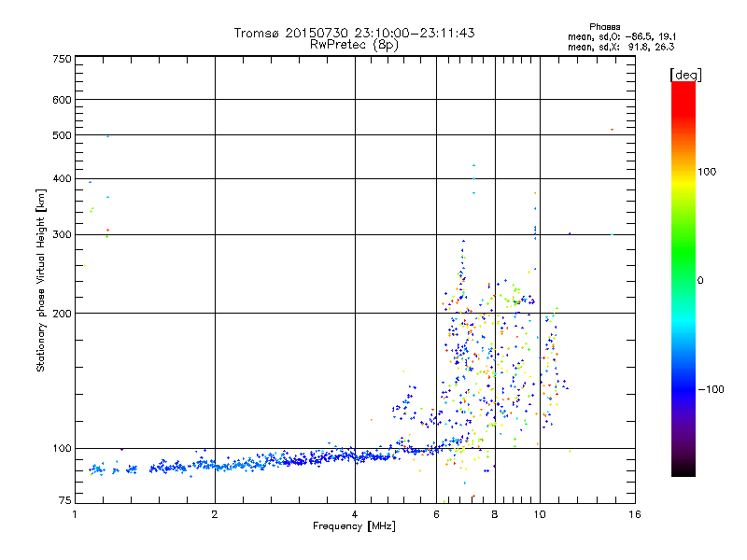Click the '[deg]' colorbar unit label
The height and width of the screenshot is (560, 747).
click(x=685, y=75)
